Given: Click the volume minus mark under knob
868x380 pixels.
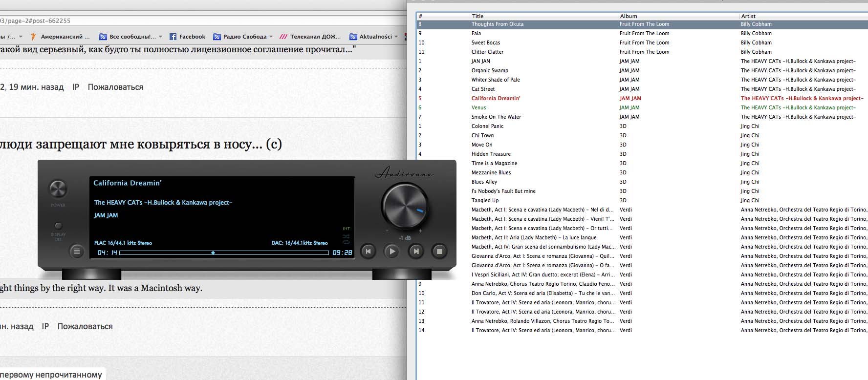Looking at the screenshot, I should (388, 231).
